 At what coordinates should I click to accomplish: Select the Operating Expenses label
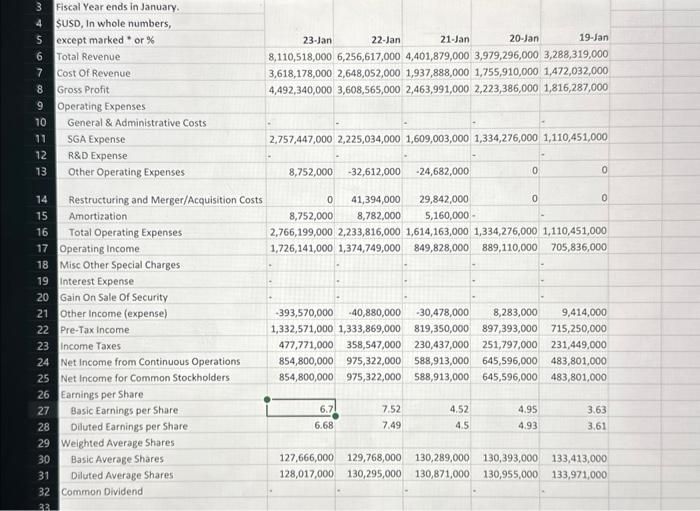tap(101, 106)
